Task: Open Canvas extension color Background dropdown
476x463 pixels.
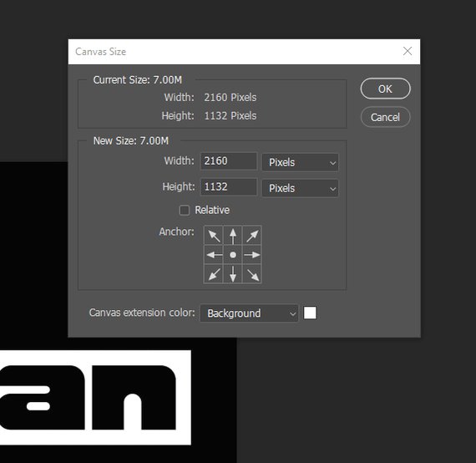Action: coord(249,313)
